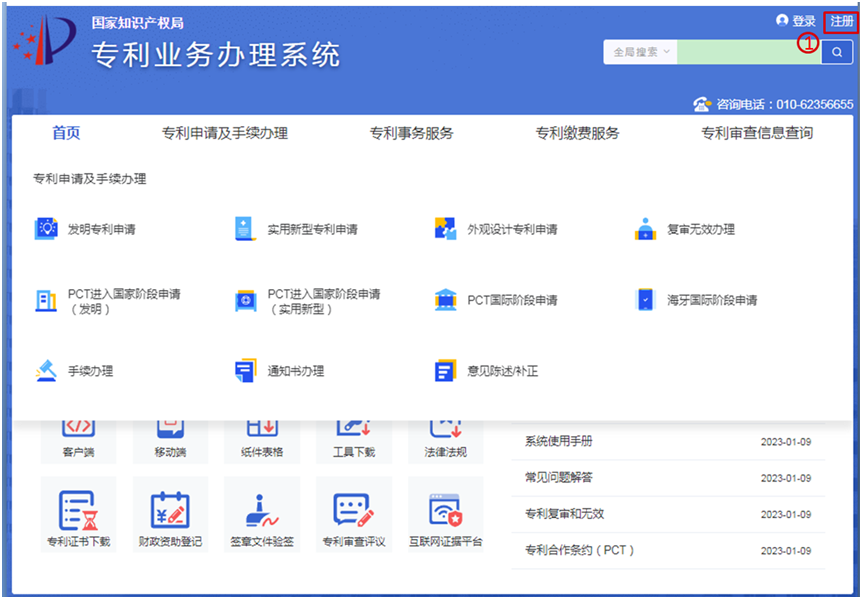Open the 移动端 icon
The image size is (862, 599).
tap(170, 428)
